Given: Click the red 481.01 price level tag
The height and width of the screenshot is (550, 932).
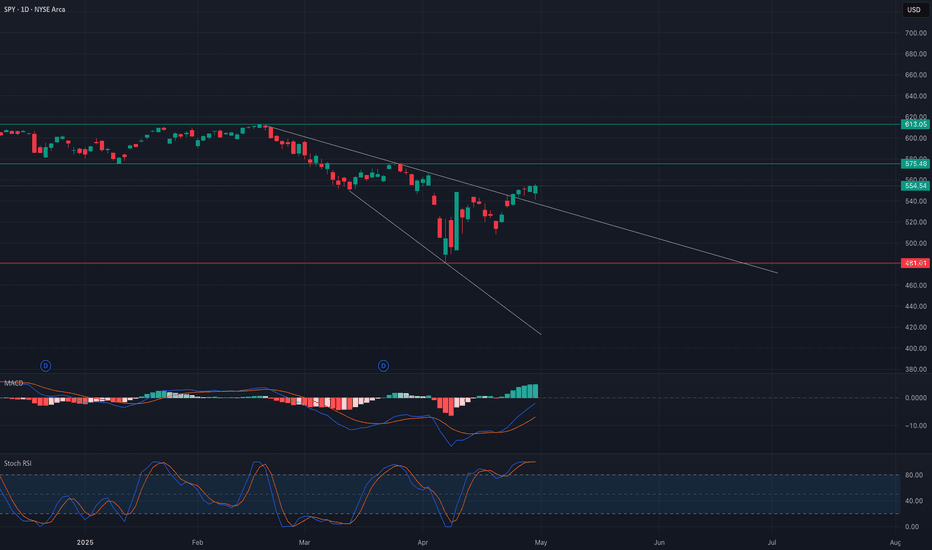Looking at the screenshot, I should click(915, 263).
